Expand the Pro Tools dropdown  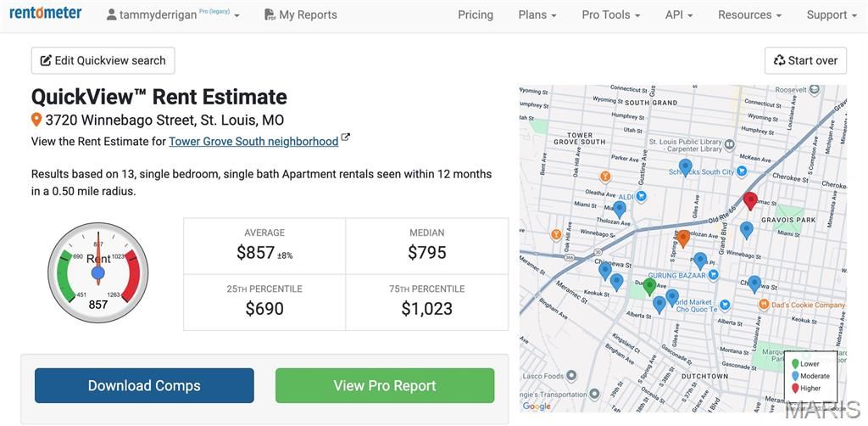pos(610,15)
